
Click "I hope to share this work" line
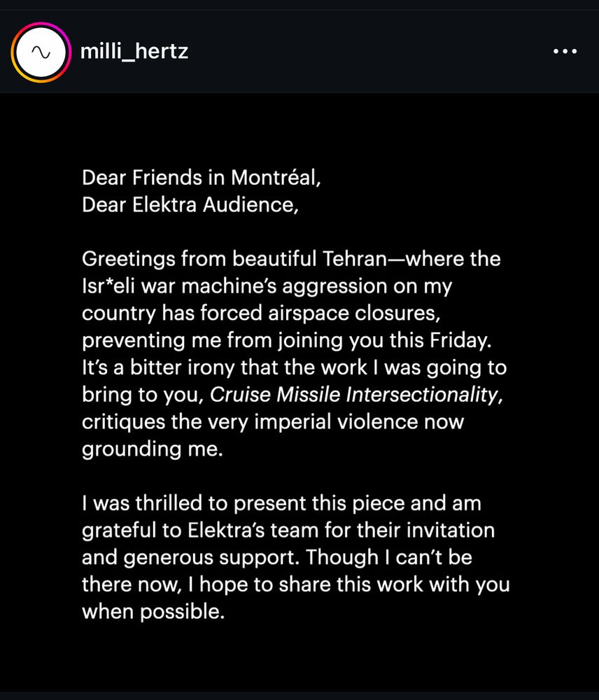coord(350,585)
